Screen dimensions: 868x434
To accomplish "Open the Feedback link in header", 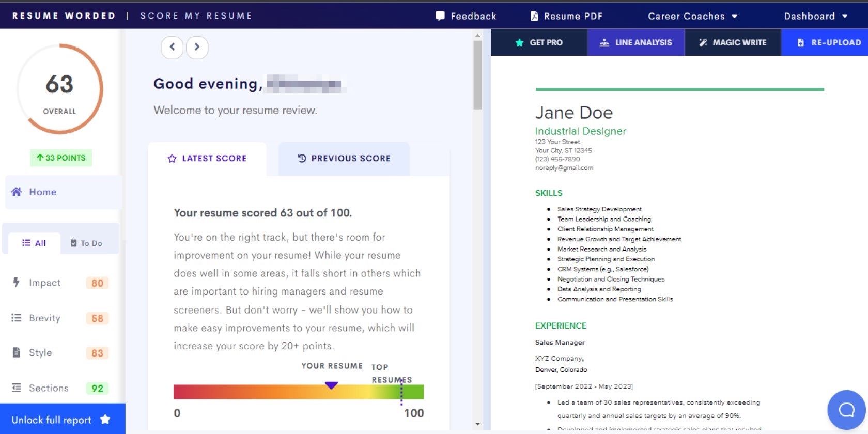I will (466, 16).
